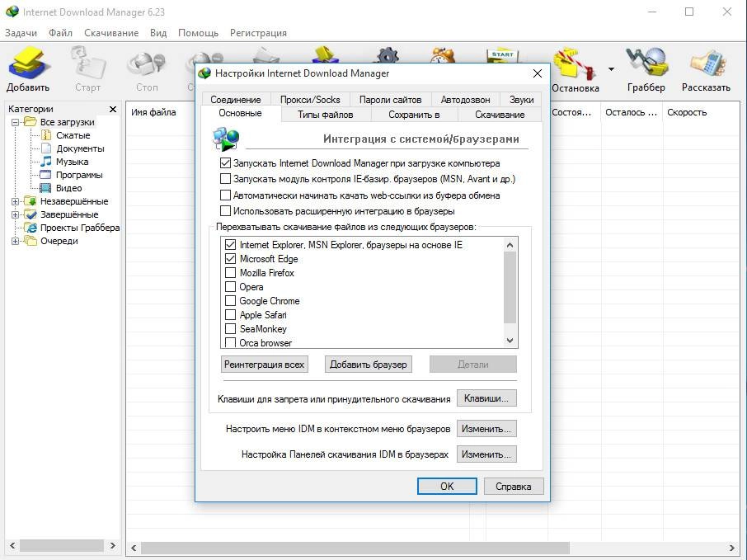Click the Добавить браузер button
Screen dimensions: 747x560
point(369,365)
